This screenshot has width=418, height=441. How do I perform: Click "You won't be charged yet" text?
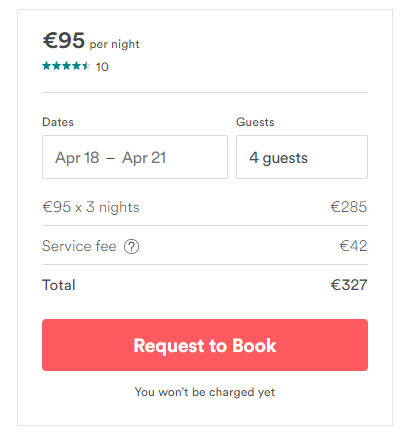(x=205, y=392)
